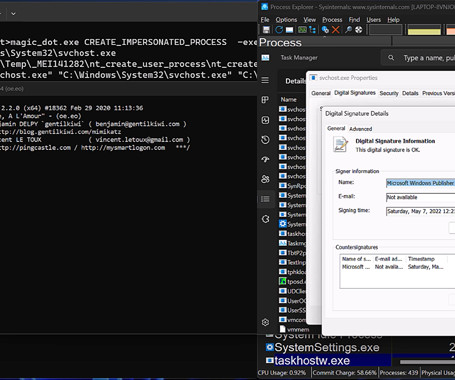Open the File menu in Process Explorer

tap(265, 20)
